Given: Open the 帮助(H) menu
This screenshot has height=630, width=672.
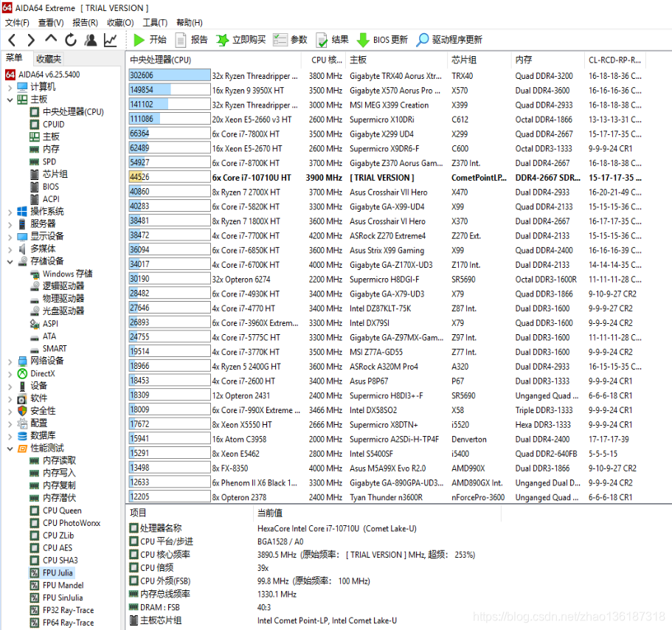Looking at the screenshot, I should 190,23.
